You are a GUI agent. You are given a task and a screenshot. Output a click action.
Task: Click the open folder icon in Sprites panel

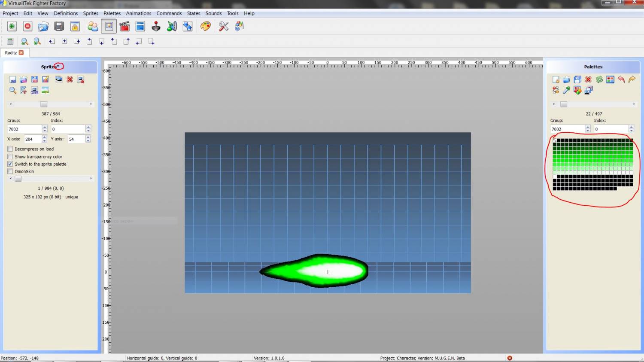(23, 79)
